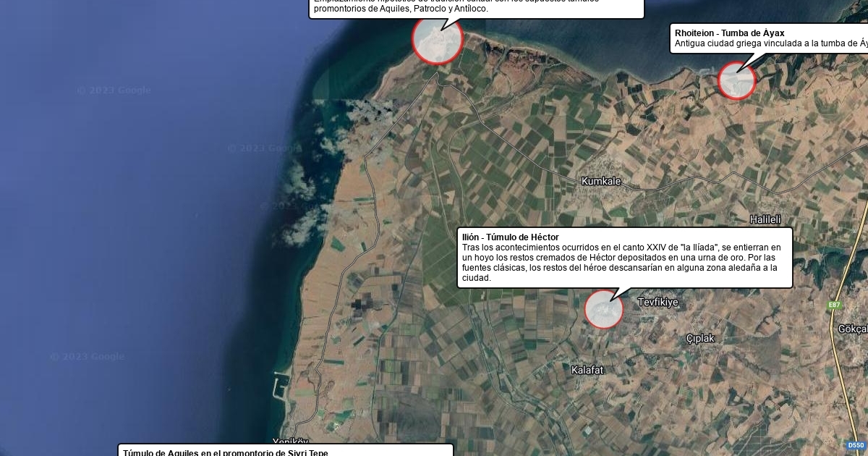
Task: Click the top popup mentioning Aquiles, Patroclo y Antíloco
Action: pos(475,8)
